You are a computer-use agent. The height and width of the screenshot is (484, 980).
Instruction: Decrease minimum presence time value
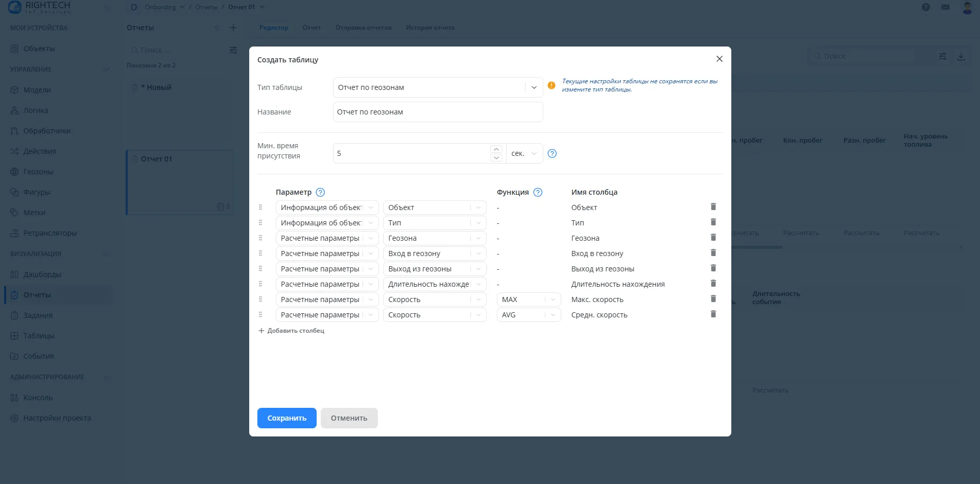[x=496, y=158]
